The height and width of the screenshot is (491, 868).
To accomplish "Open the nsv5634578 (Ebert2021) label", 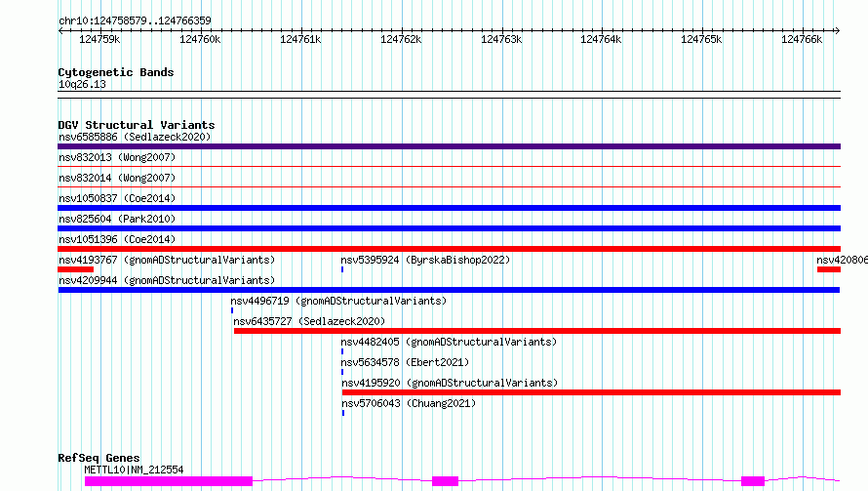I will tap(405, 362).
